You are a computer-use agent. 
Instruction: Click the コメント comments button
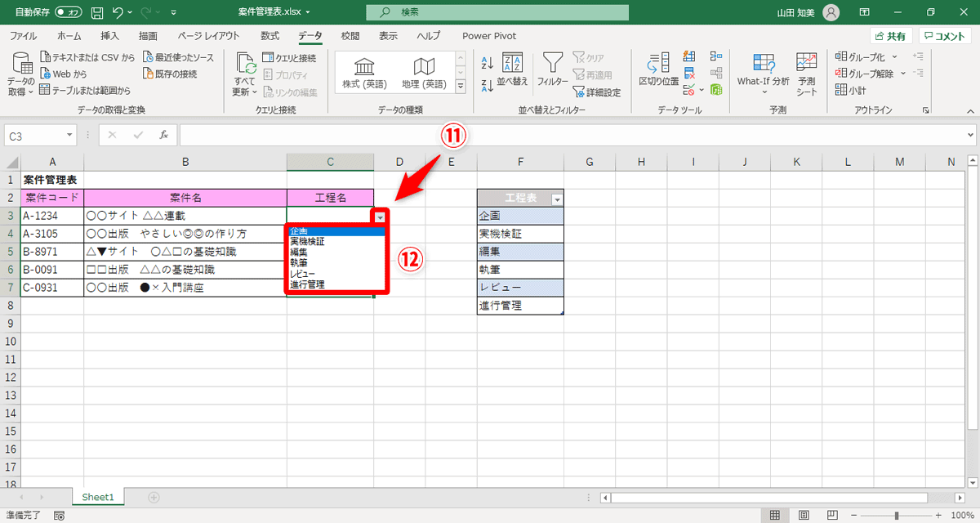[944, 36]
